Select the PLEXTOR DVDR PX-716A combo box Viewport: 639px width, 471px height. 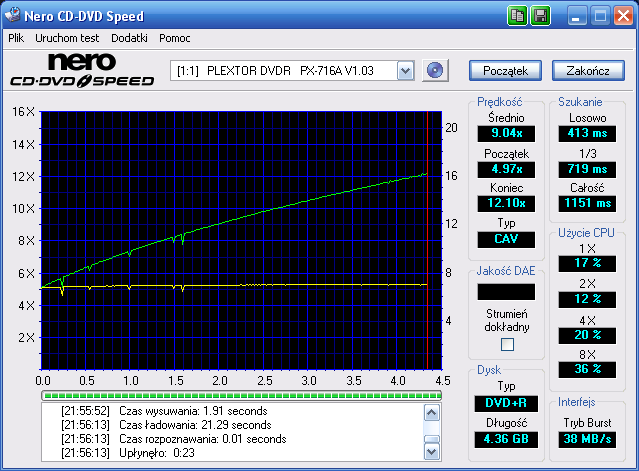point(292,71)
